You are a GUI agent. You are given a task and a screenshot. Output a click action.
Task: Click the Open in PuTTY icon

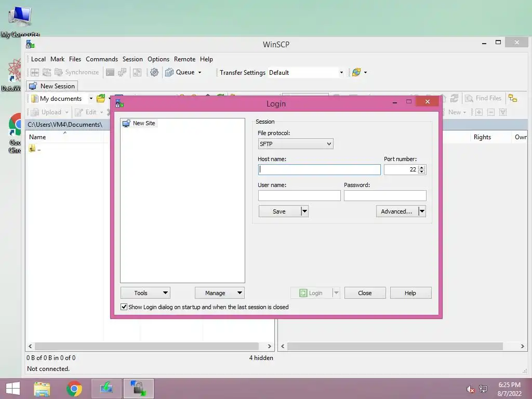(x=122, y=72)
